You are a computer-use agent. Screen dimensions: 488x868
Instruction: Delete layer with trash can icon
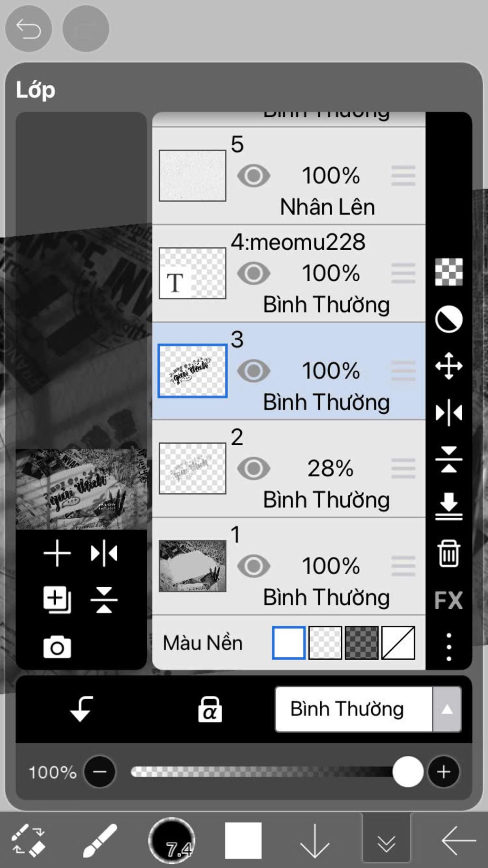[x=449, y=553]
